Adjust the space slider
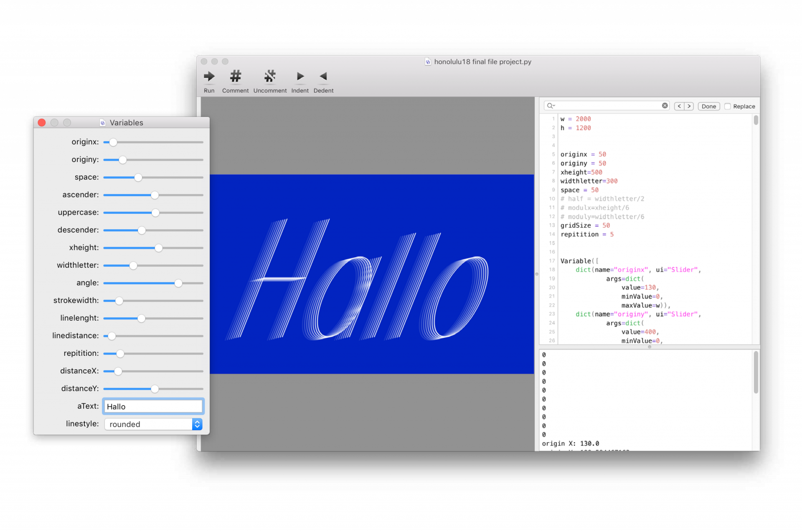 153,177
